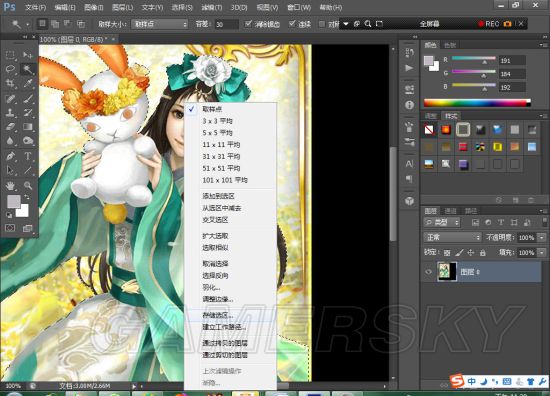
Task: Open the collapsed History panel icon
Action: 409,53
